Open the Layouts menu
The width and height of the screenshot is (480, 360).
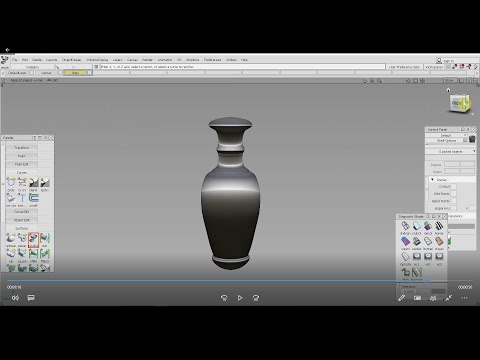[52, 60]
